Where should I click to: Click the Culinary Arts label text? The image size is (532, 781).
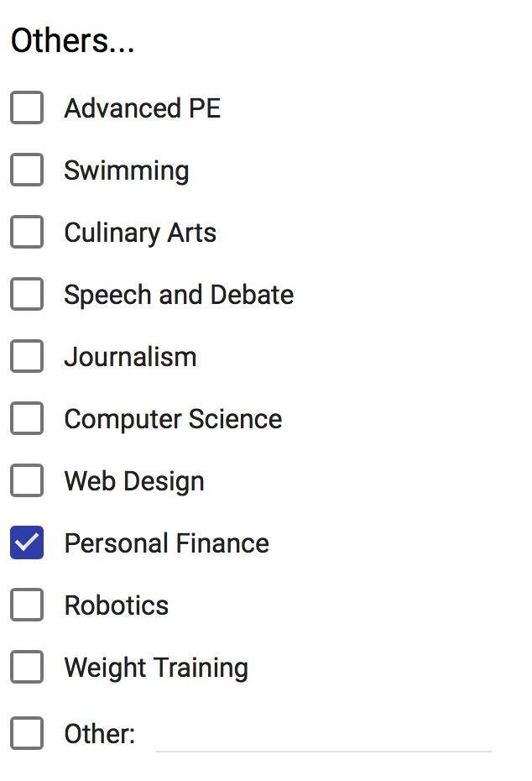pos(140,233)
